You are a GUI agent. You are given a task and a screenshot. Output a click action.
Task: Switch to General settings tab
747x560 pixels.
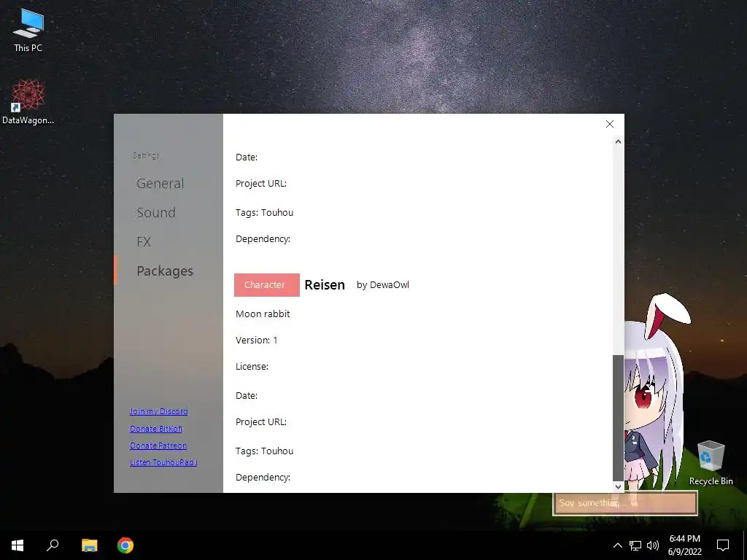[x=160, y=183]
